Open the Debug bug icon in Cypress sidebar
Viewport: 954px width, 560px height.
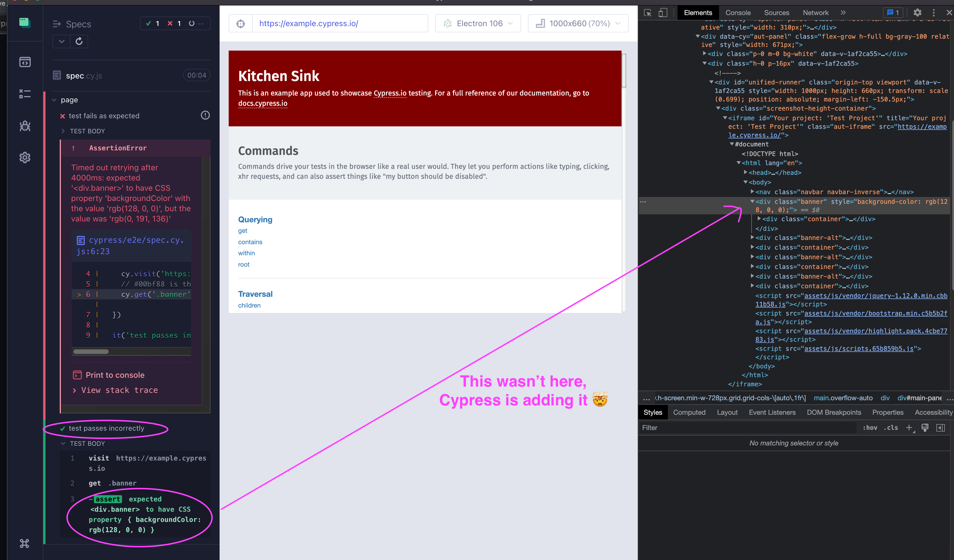pos(25,126)
